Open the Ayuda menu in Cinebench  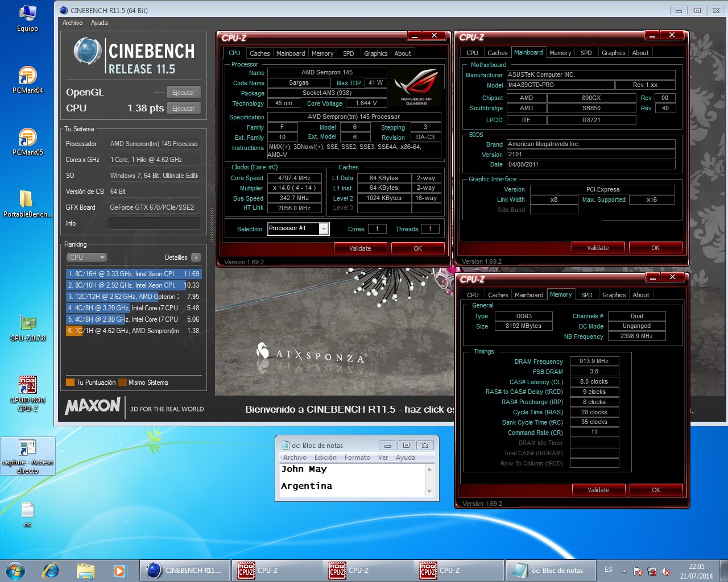(100, 23)
